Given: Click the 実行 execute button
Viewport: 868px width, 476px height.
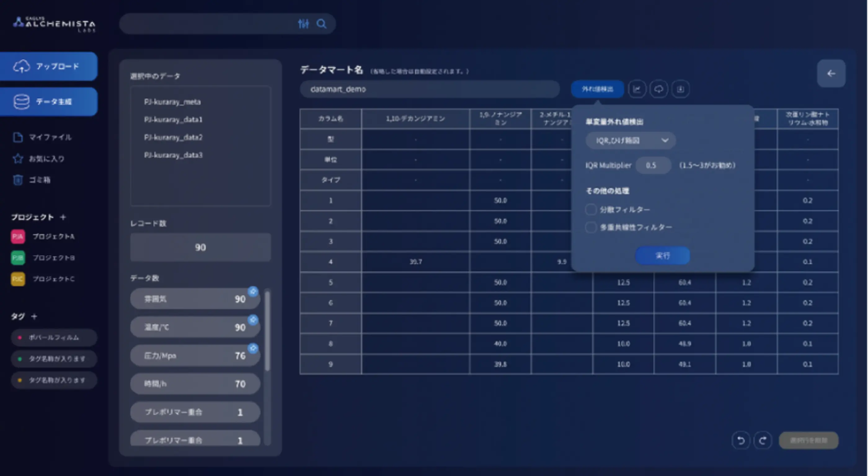Looking at the screenshot, I should click(x=662, y=256).
